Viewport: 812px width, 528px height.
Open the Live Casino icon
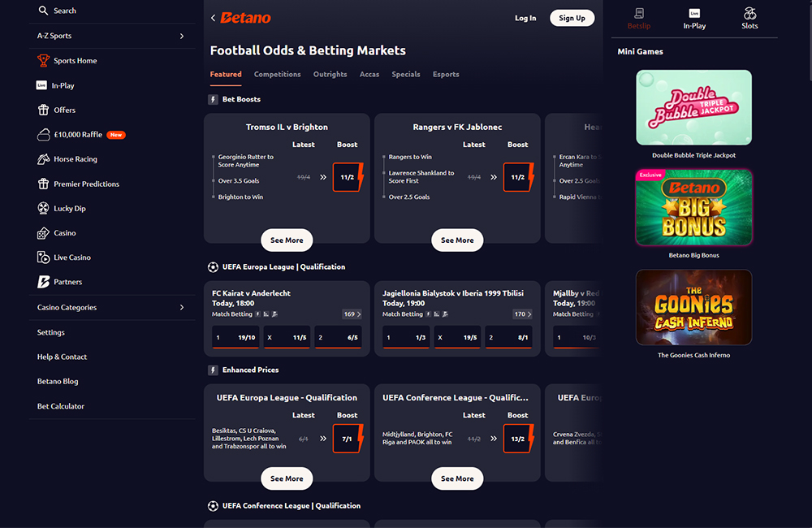click(44, 258)
